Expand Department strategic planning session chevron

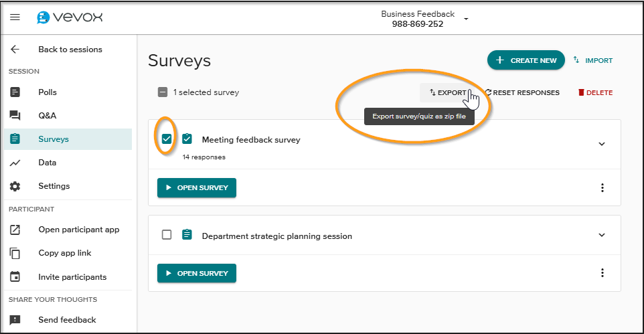pyautogui.click(x=602, y=235)
